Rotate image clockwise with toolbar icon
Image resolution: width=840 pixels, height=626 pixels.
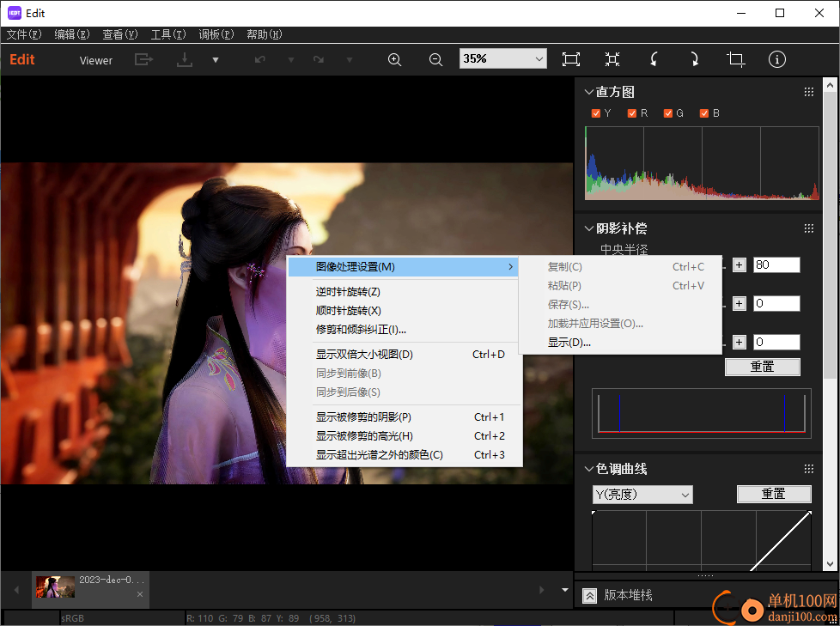click(694, 59)
